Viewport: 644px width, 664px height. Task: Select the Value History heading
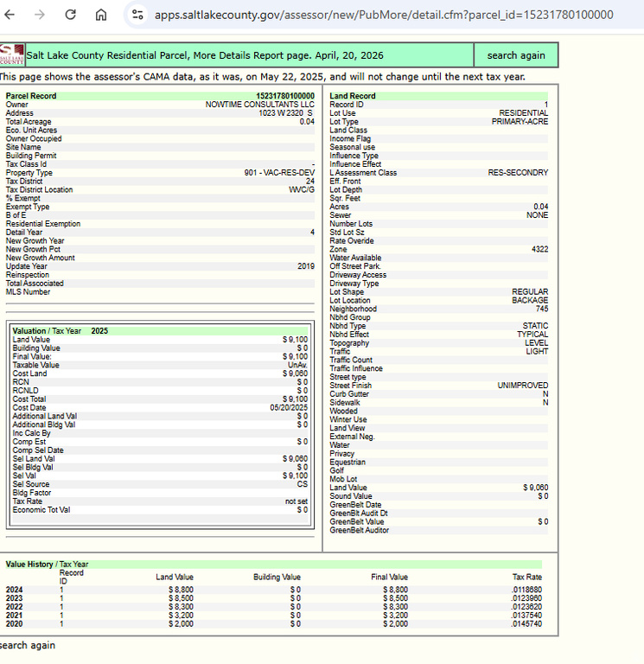pyautogui.click(x=47, y=565)
